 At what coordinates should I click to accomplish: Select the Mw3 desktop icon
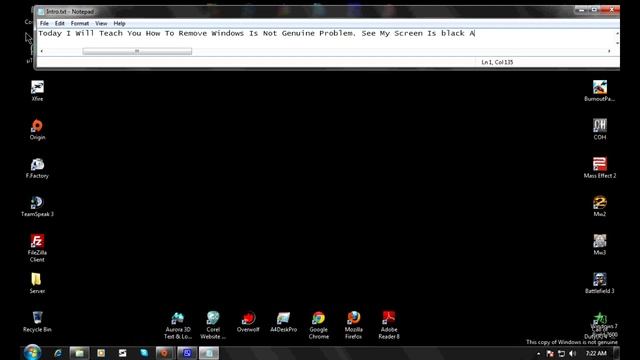coord(600,244)
